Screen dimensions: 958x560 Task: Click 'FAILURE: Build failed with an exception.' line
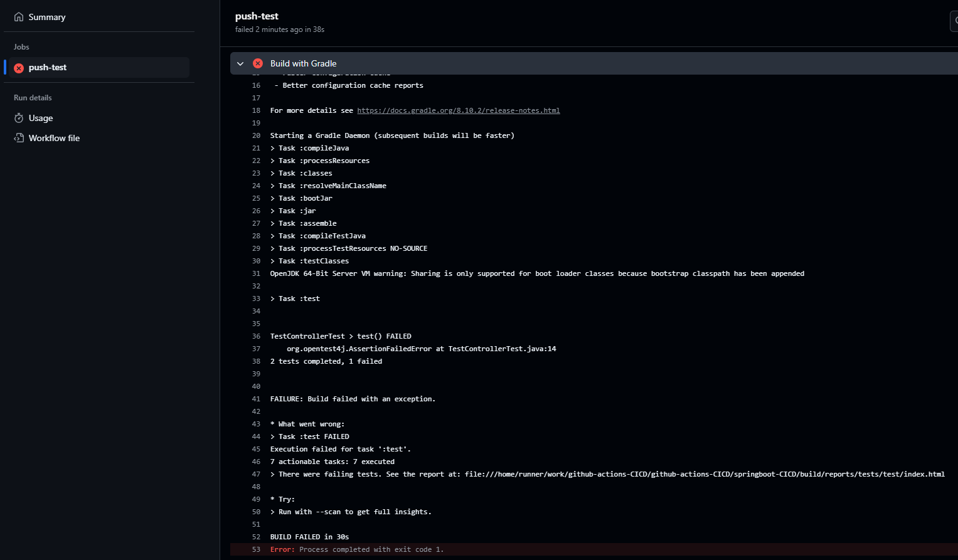coord(353,399)
